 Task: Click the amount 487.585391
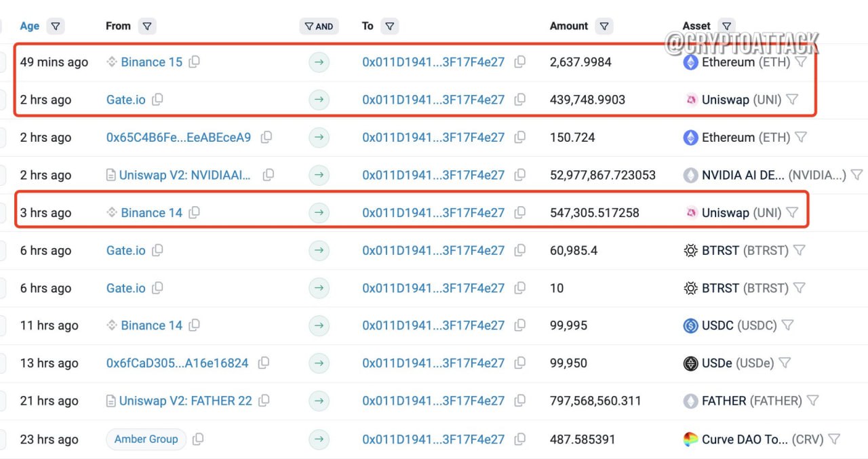point(583,439)
